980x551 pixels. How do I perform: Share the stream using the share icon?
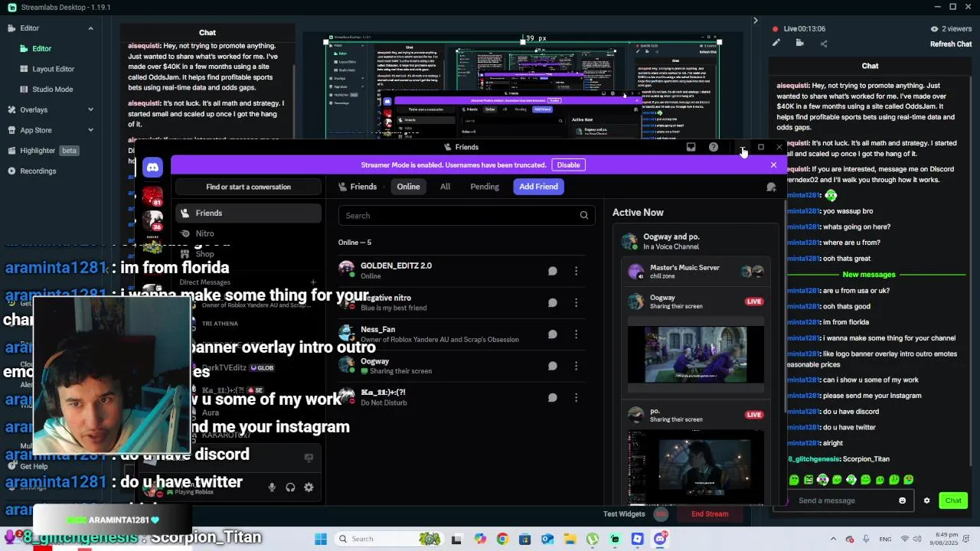pos(824,43)
